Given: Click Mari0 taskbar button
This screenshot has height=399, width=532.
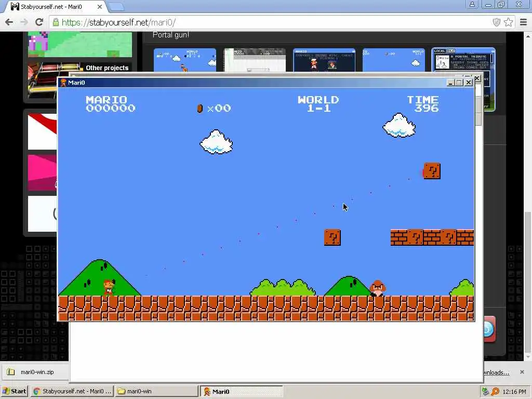Looking at the screenshot, I should tap(241, 391).
